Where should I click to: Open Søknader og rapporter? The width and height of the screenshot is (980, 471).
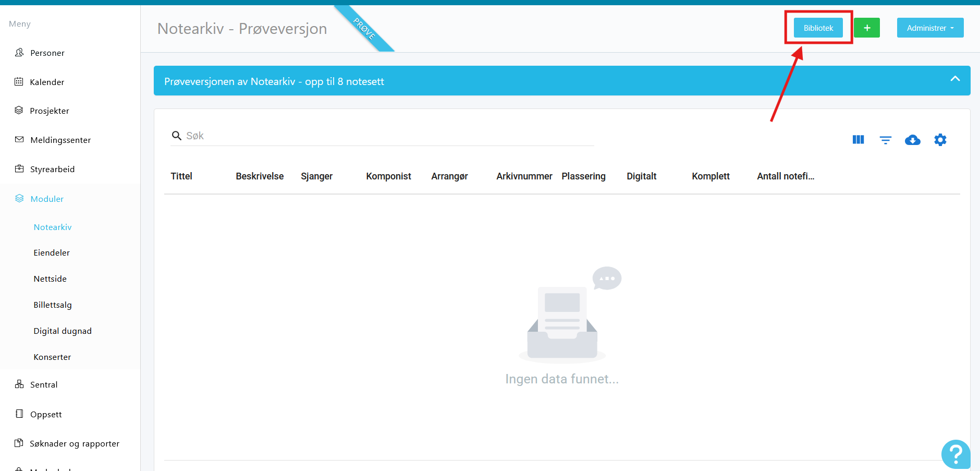pyautogui.click(x=74, y=444)
